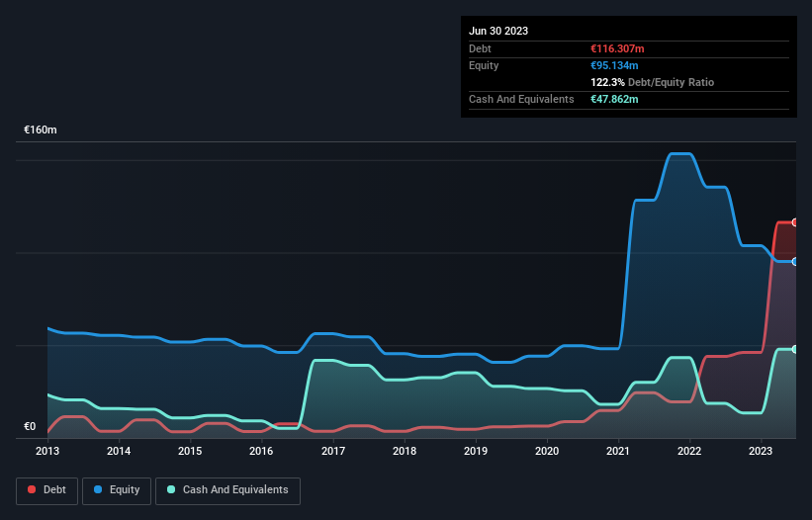Click the 2023 x-axis label
Screen dimensions: 812x520
[x=761, y=451]
